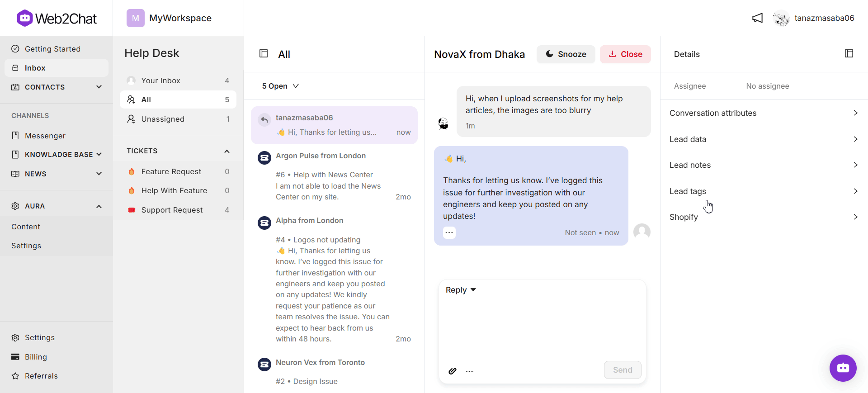Collapse the AURA section
Screen dimensions: 868x393
point(57,206)
